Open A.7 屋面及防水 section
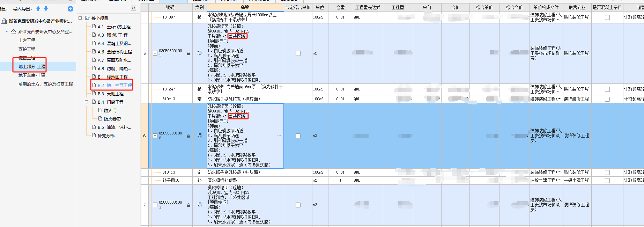Screen dimensions: 644x227 114,60
